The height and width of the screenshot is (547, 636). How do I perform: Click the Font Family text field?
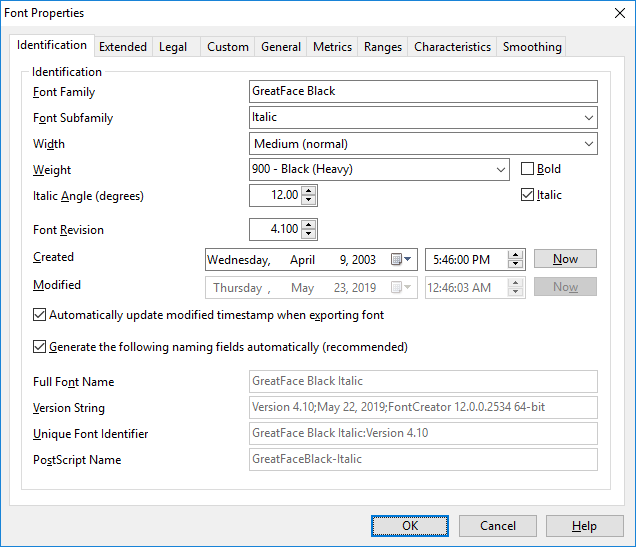[x=423, y=92]
